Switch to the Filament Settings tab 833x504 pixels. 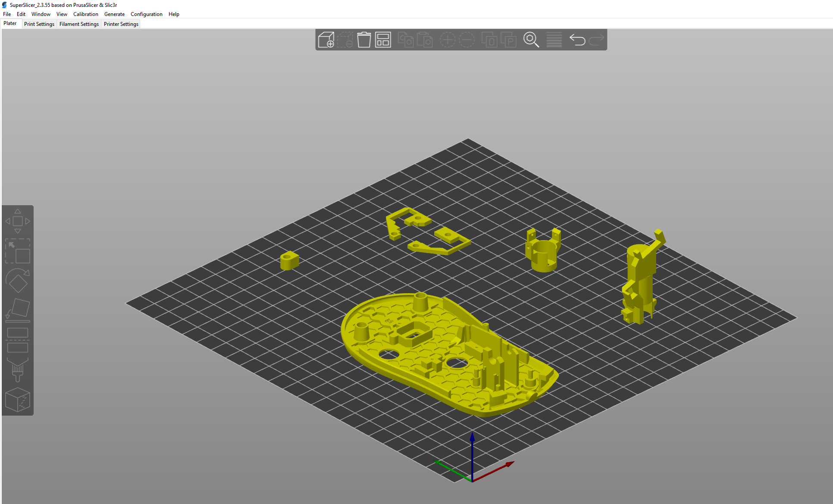pyautogui.click(x=79, y=24)
